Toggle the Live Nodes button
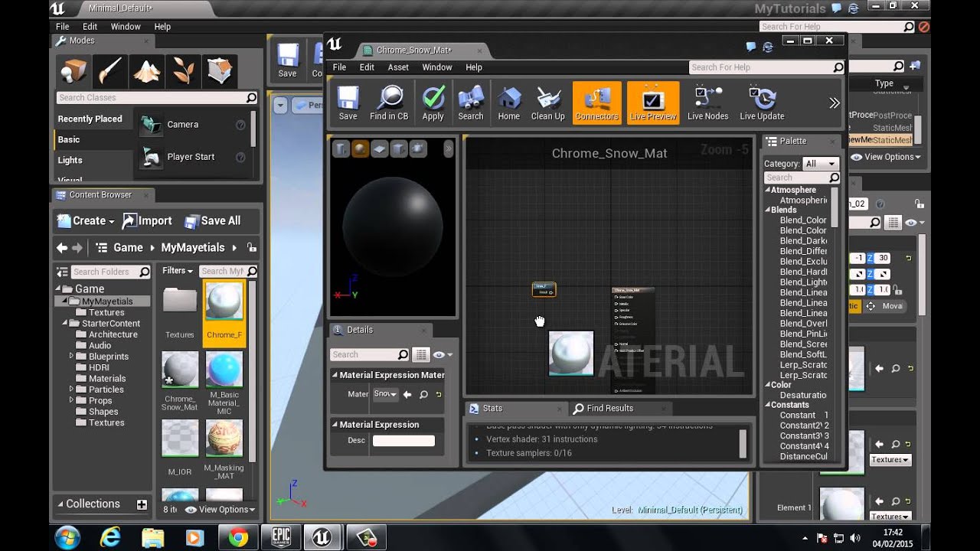The image size is (980, 551). (x=707, y=103)
